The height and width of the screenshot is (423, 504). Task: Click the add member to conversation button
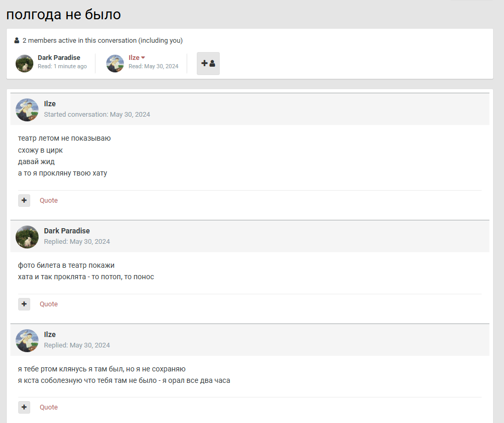pos(208,63)
